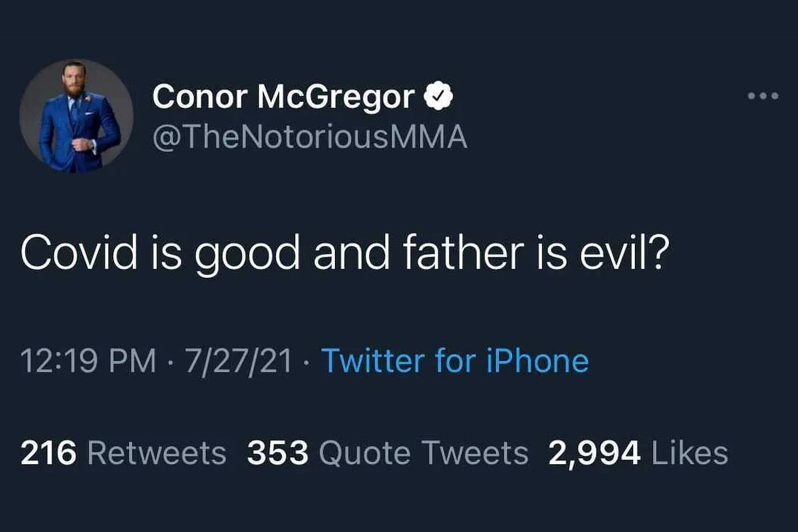Viewport: 798px width, 532px height.
Task: Click the 7/27/21 date
Action: click(239, 361)
